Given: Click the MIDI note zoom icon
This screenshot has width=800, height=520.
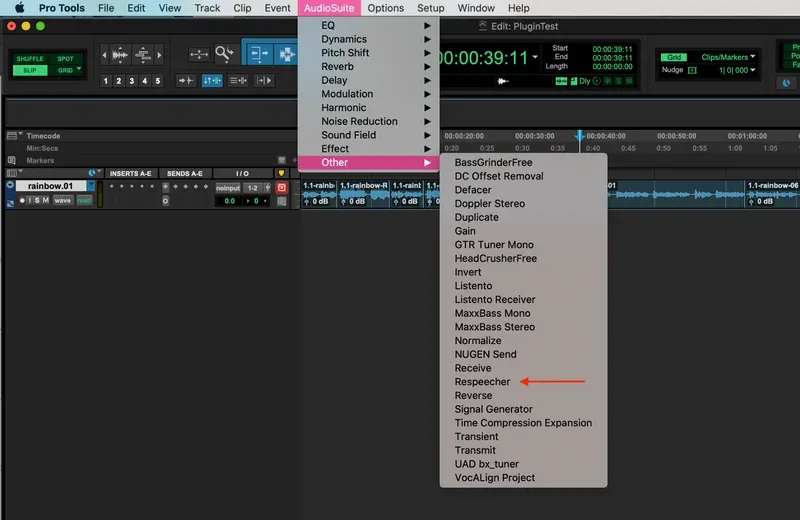Looking at the screenshot, I should [x=143, y=55].
